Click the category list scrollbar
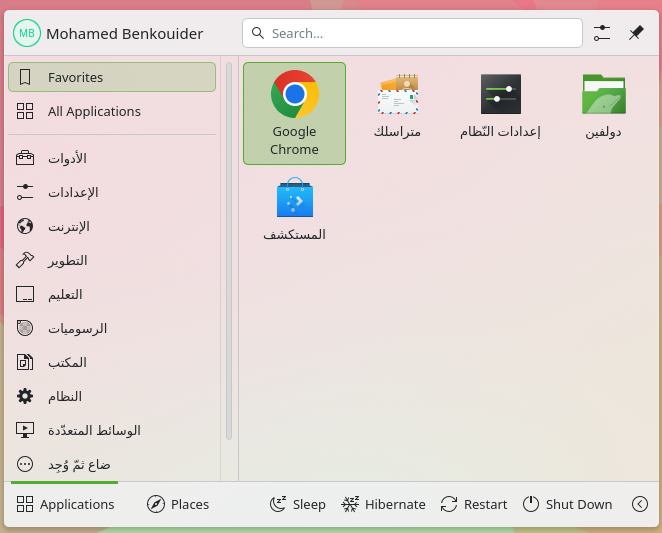This screenshot has height=533, width=662. [x=229, y=251]
